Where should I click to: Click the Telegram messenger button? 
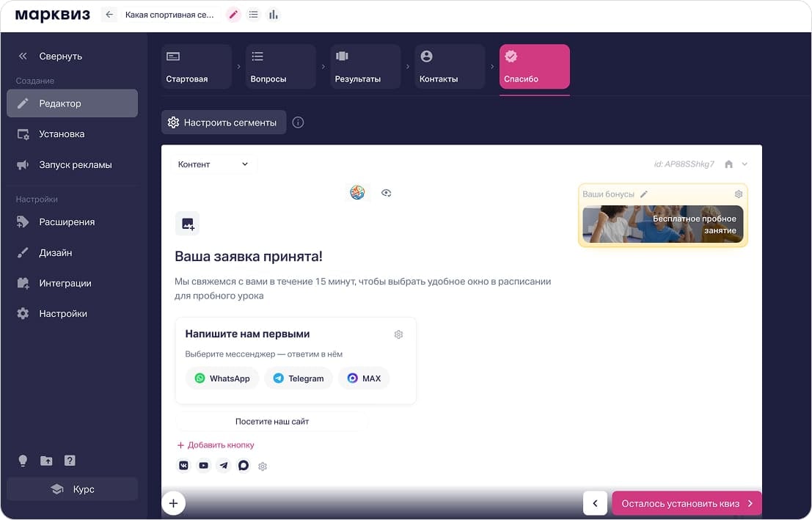point(299,378)
